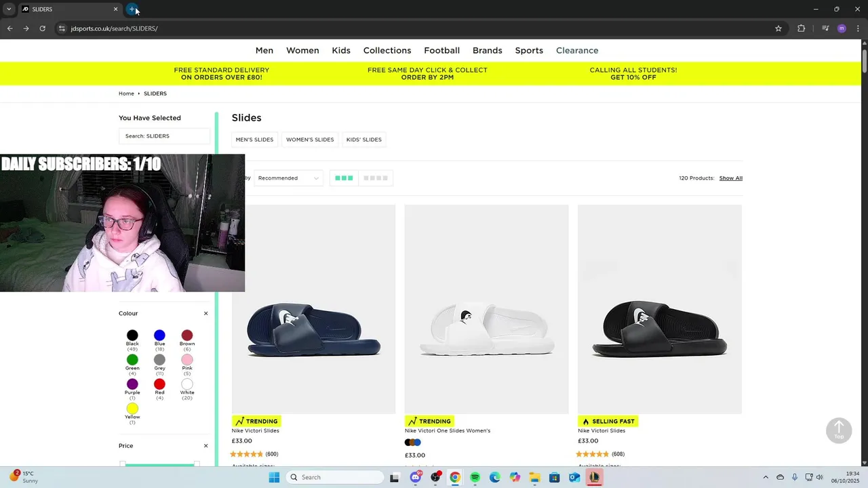The image size is (868, 488).
Task: Open the Women menu
Action: (302, 51)
